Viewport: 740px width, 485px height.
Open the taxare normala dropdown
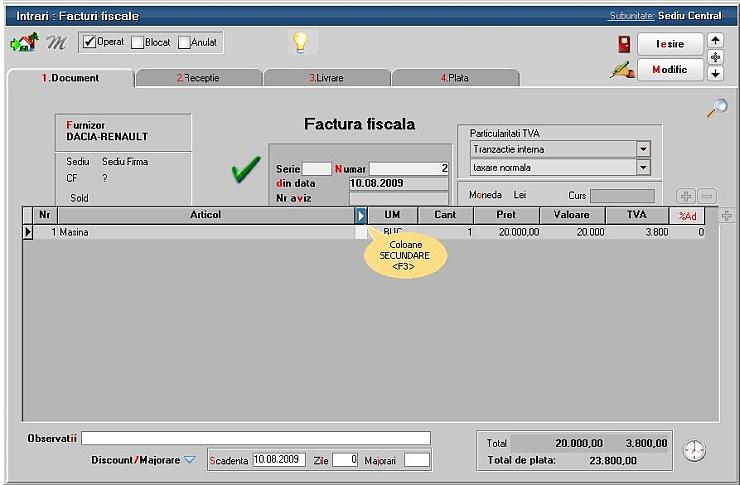coord(643,167)
